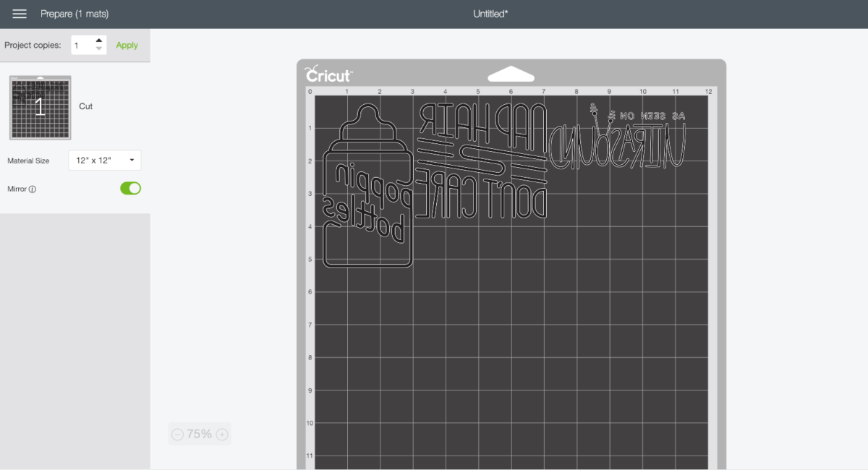Open the hamburger menu
The image size is (868, 470).
(20, 14)
